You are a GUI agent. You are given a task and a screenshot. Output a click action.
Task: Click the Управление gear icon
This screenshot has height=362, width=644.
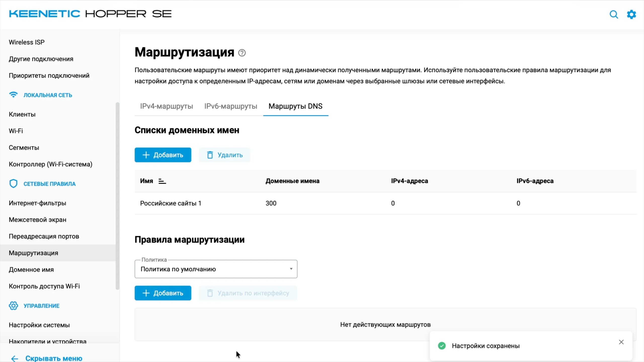tap(13, 306)
